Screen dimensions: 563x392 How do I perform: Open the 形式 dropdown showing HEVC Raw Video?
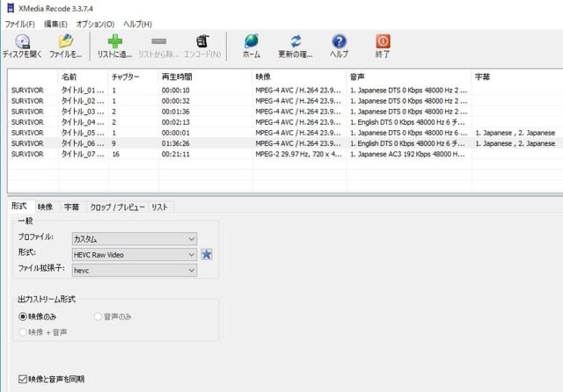click(134, 255)
